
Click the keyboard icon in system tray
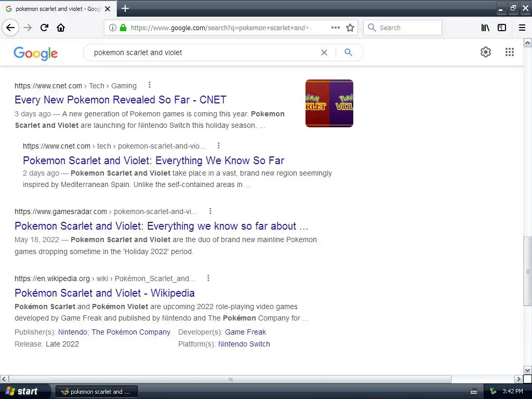coord(474,392)
